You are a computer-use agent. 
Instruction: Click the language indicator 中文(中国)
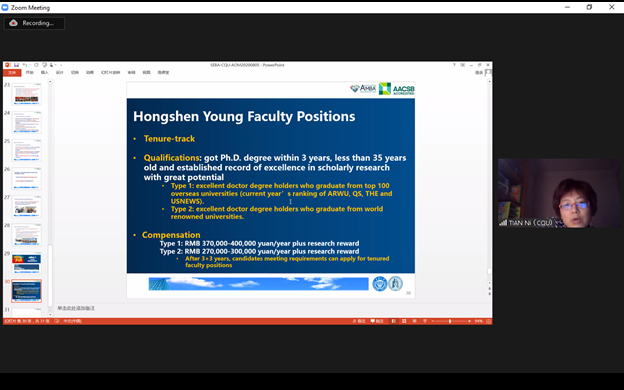(72, 321)
